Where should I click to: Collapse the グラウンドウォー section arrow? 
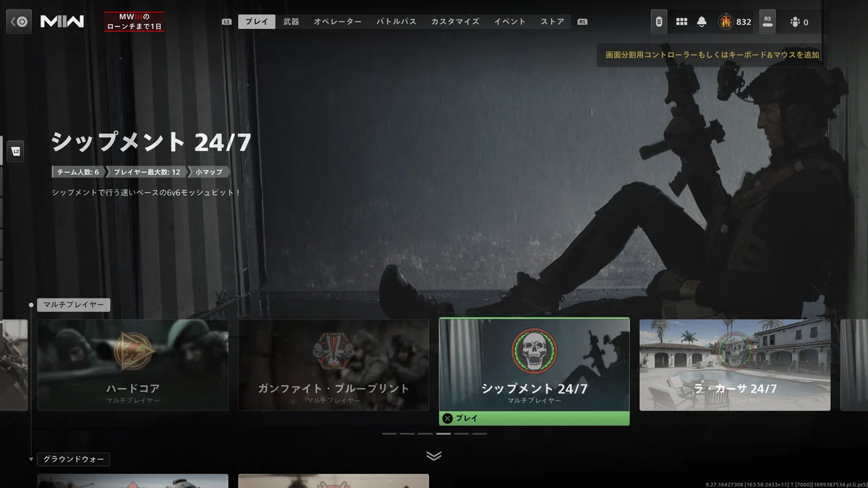pyautogui.click(x=31, y=459)
